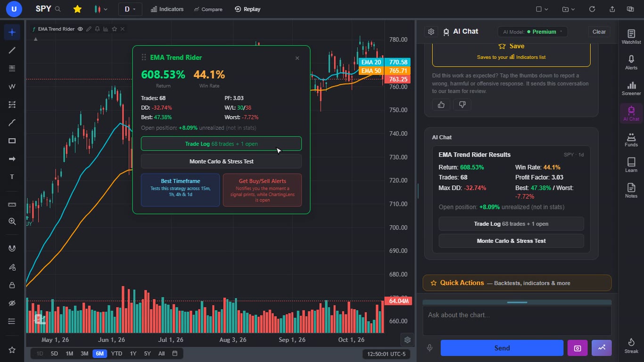Start voice input with the microphone
644x362 pixels.
pos(429,348)
